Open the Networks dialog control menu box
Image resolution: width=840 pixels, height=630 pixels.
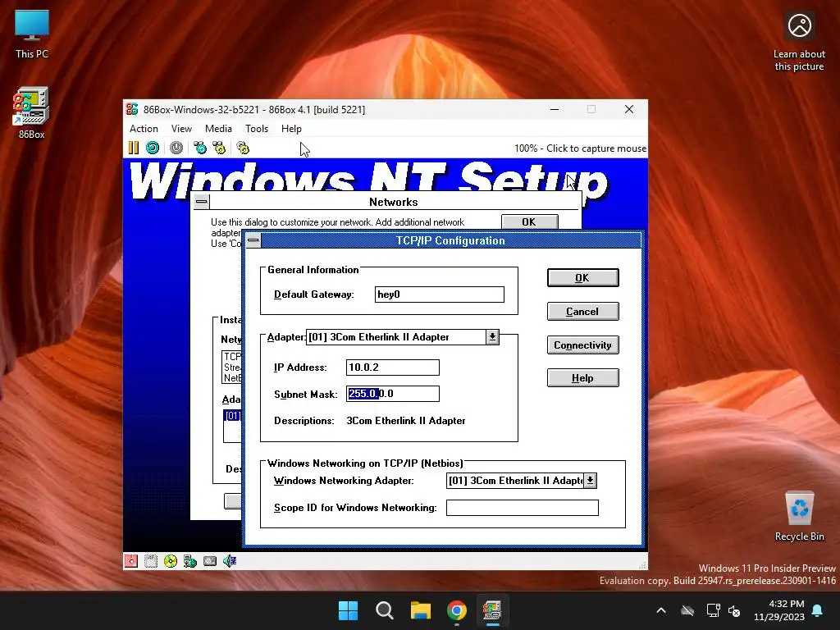(x=202, y=202)
